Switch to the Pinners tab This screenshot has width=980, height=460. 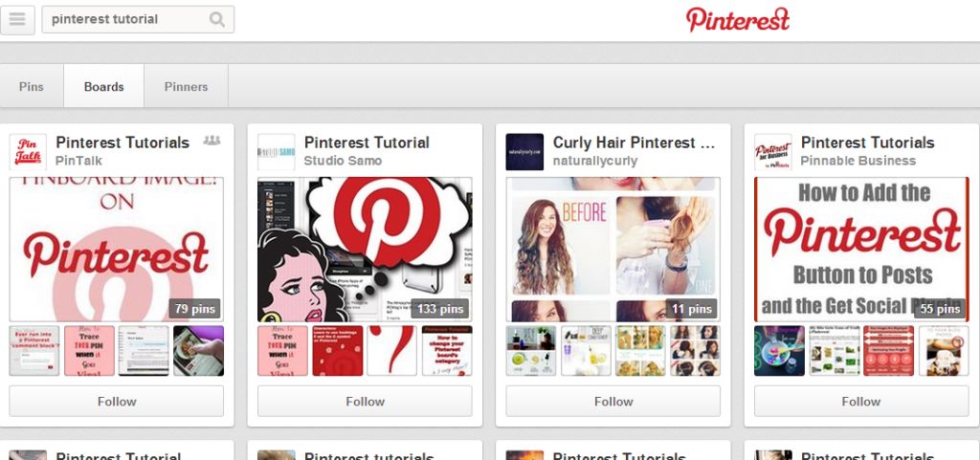click(x=186, y=87)
